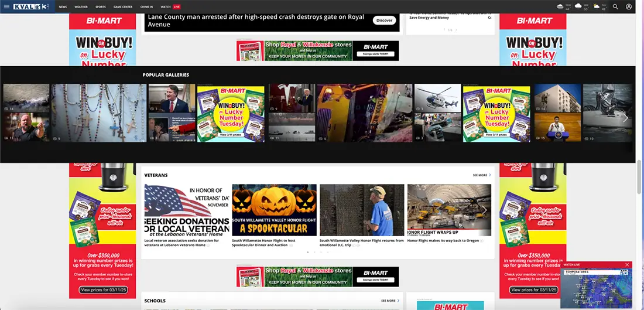Select Watch in the navigation bar
This screenshot has width=644, height=310.
click(x=166, y=6)
